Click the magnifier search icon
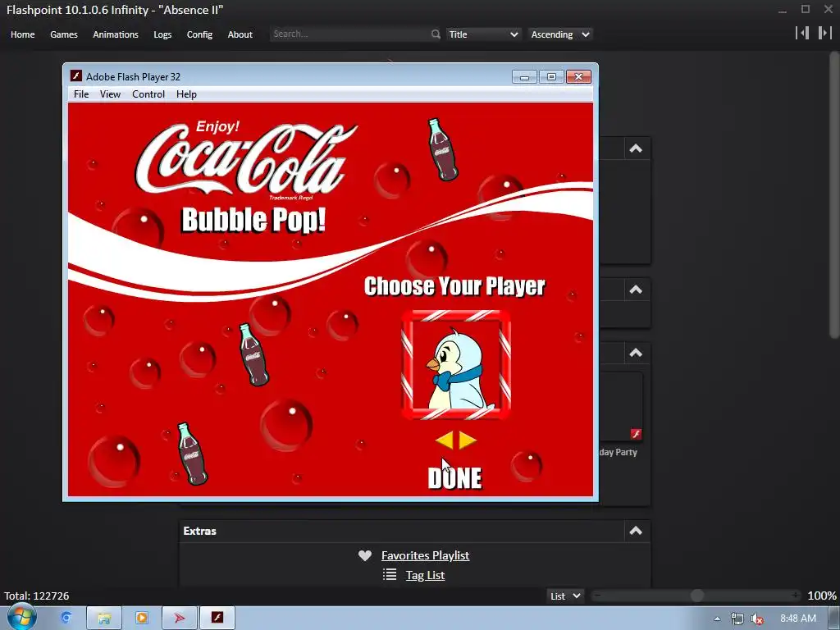This screenshot has width=840, height=630. tap(436, 34)
